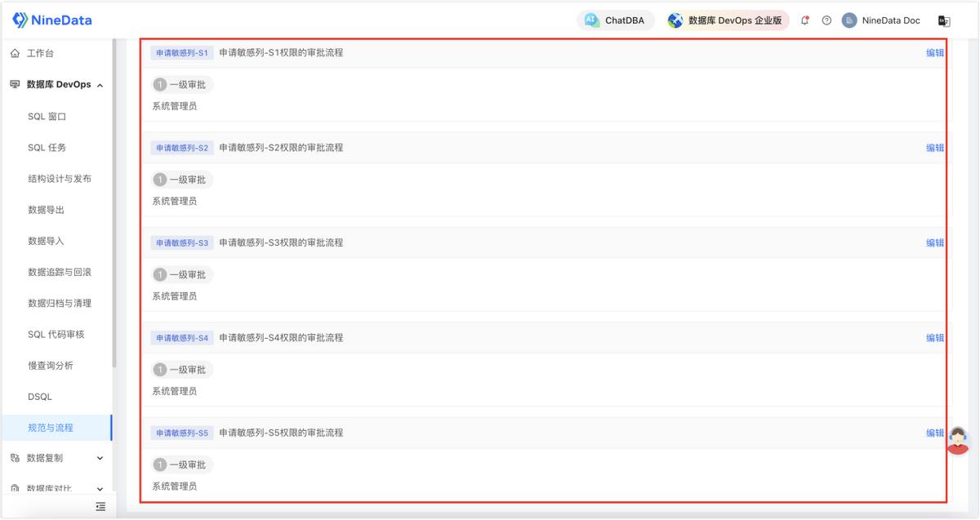Click the 申请敏感列-S1 tag
The image size is (980, 520).
(182, 53)
